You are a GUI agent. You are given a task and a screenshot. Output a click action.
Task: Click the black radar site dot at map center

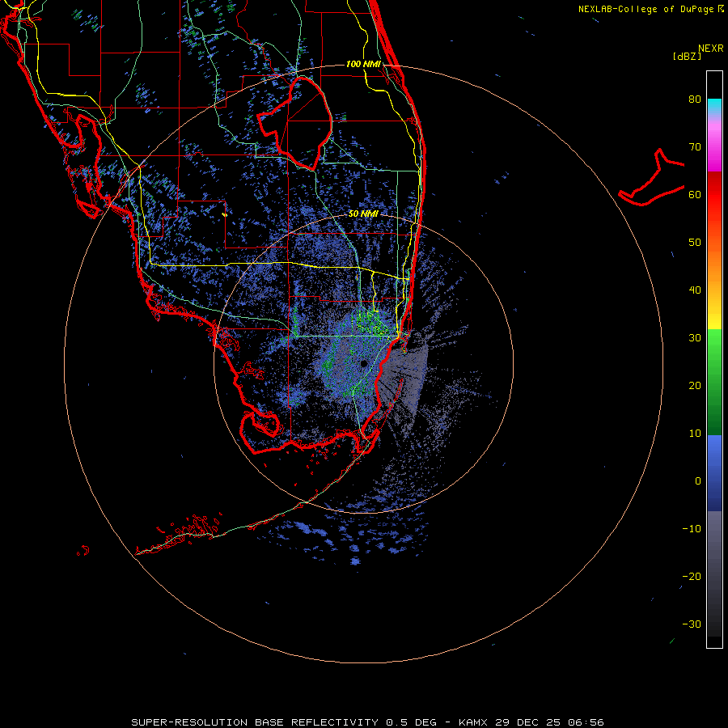coord(363,363)
